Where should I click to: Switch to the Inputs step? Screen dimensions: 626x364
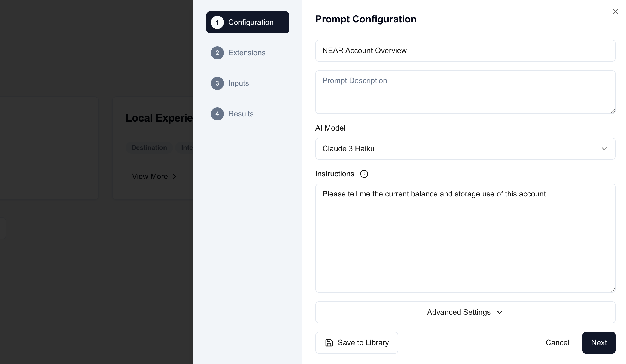tap(248, 83)
